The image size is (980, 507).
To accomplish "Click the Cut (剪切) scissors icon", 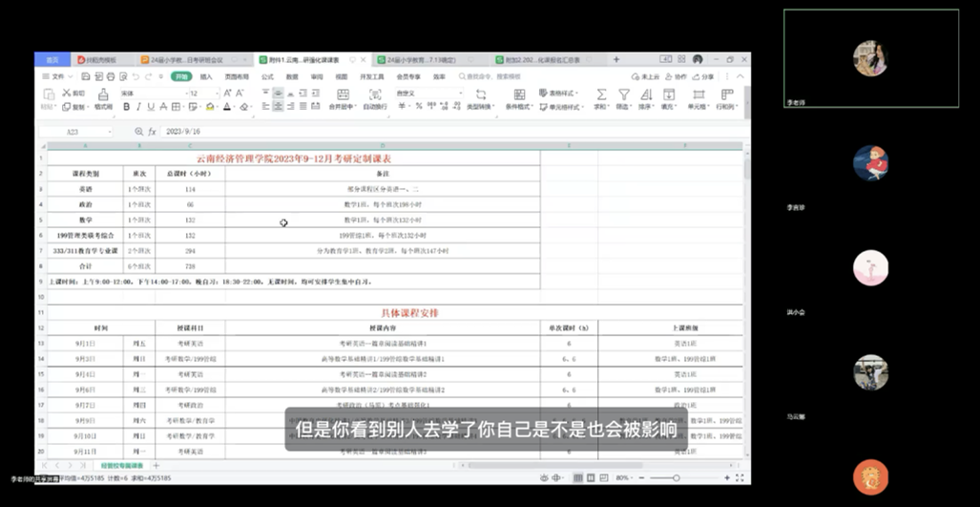I will 66,94.
